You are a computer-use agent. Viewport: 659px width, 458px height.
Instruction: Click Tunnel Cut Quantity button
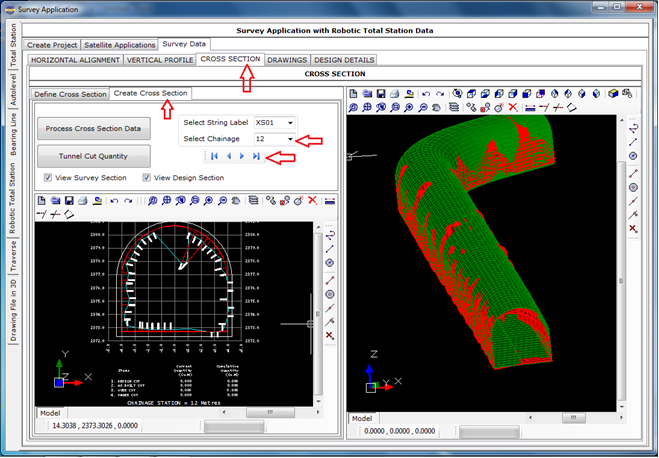click(x=94, y=156)
